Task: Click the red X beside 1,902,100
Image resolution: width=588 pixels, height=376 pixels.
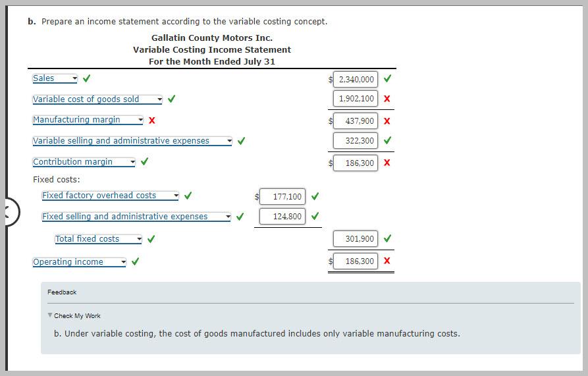Action: pyautogui.click(x=387, y=99)
